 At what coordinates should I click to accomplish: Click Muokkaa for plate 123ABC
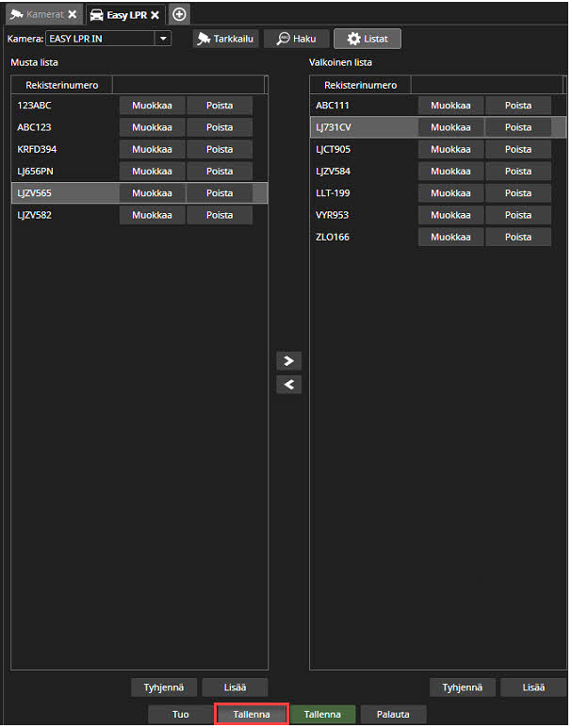tap(152, 106)
